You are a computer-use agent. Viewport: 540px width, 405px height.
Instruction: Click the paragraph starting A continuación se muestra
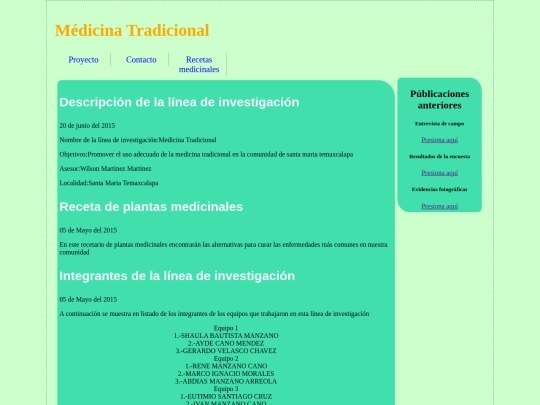(x=214, y=314)
